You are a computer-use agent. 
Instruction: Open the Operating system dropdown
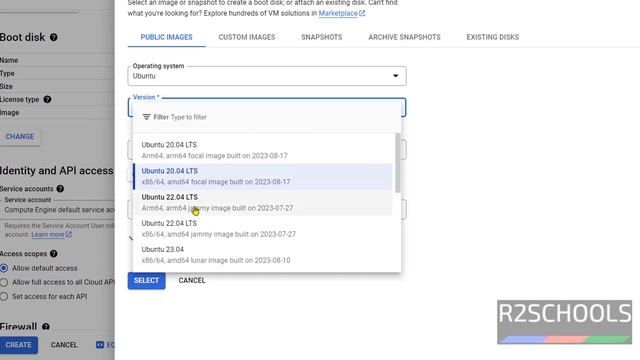(x=267, y=76)
